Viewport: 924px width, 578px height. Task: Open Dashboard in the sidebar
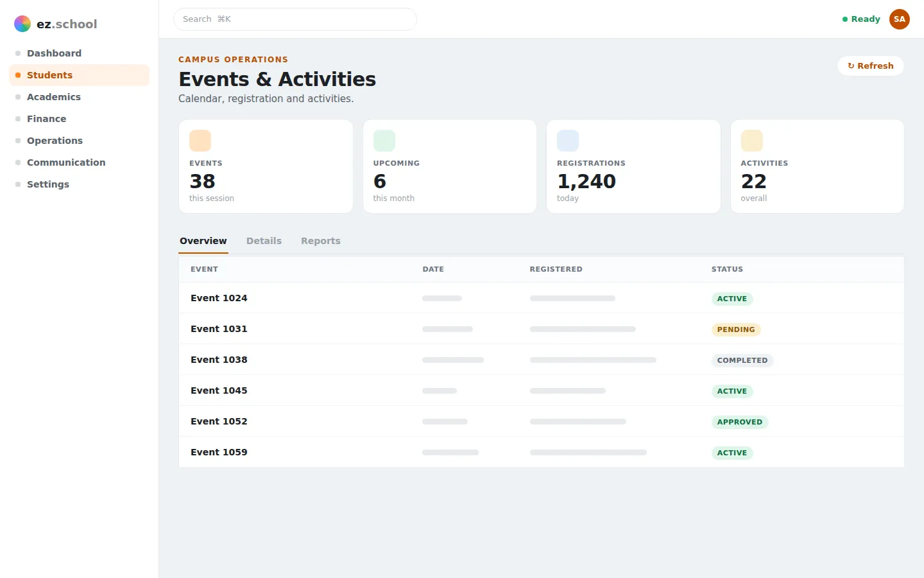[x=80, y=53]
